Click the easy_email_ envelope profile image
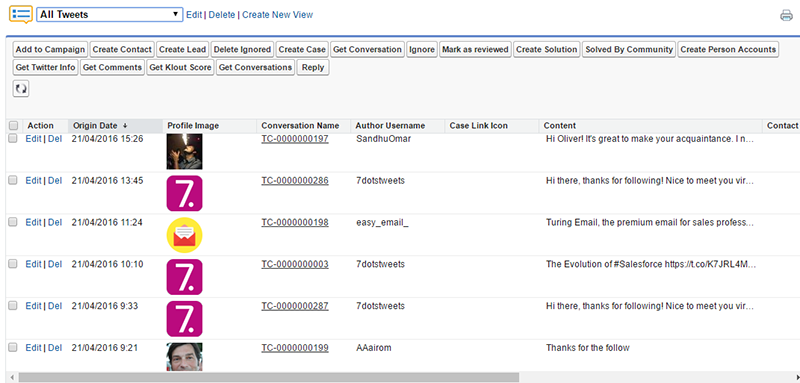This screenshot has width=800, height=383. point(184,236)
